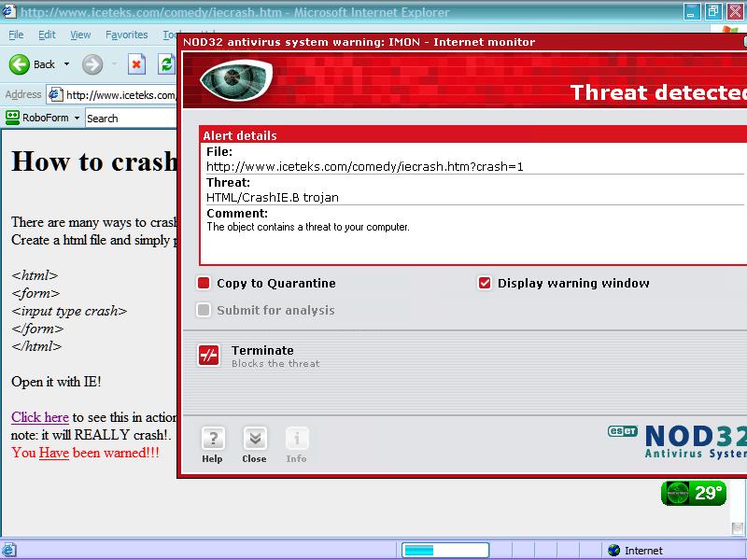
Task: Open the Favorites menu
Action: pos(126,35)
